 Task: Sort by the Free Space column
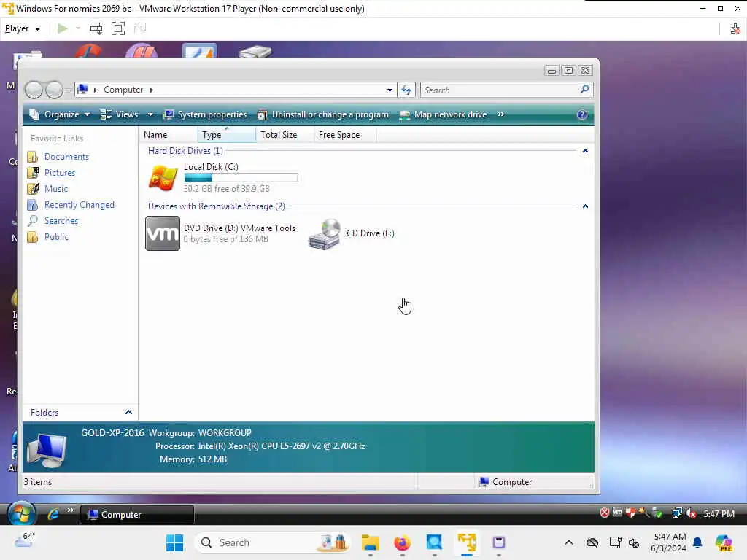click(345, 135)
